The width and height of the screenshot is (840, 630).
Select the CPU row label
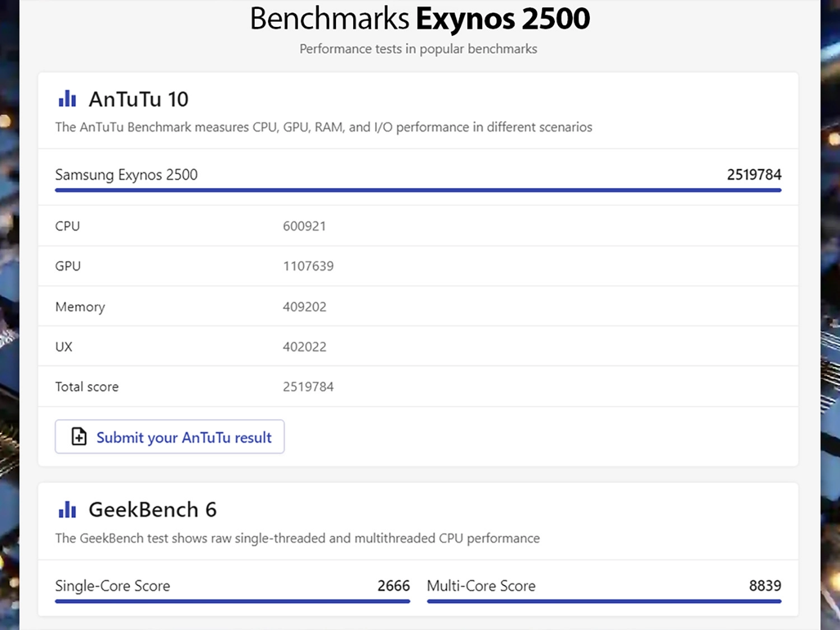[x=67, y=226]
